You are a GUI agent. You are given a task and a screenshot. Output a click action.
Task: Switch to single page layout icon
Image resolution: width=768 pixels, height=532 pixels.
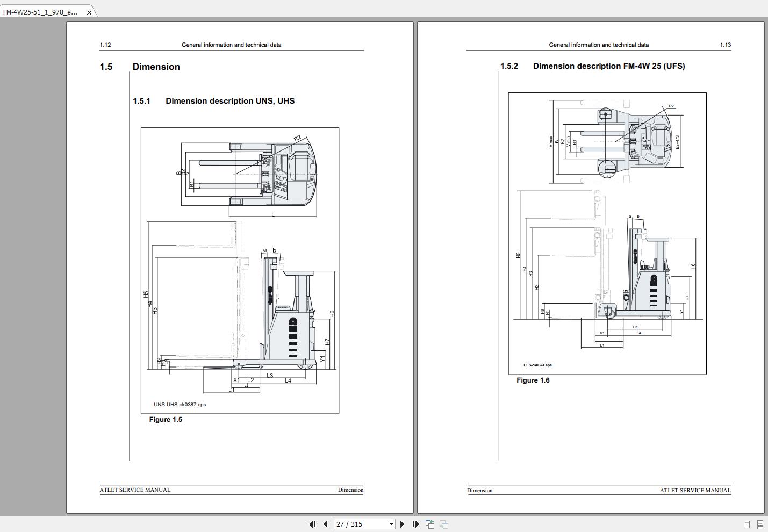(x=747, y=524)
